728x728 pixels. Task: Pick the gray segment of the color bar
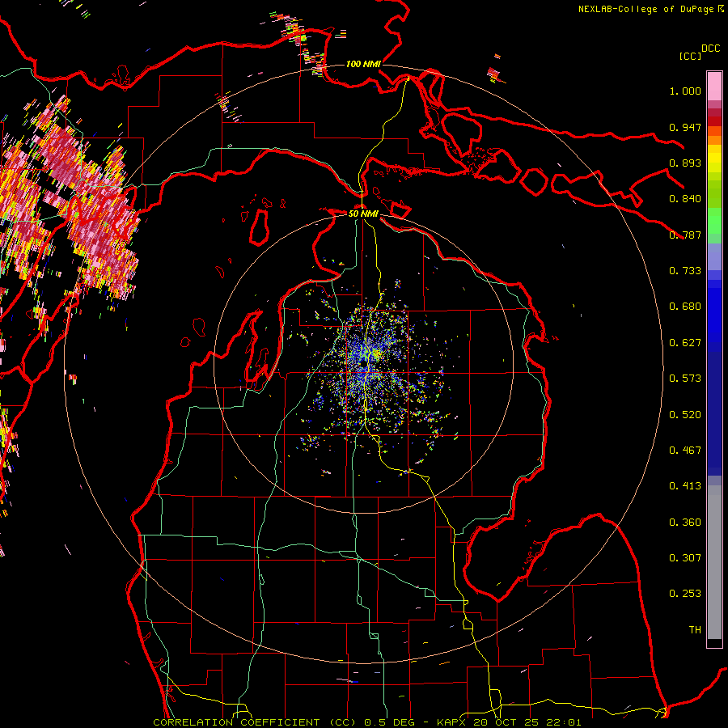(x=714, y=562)
